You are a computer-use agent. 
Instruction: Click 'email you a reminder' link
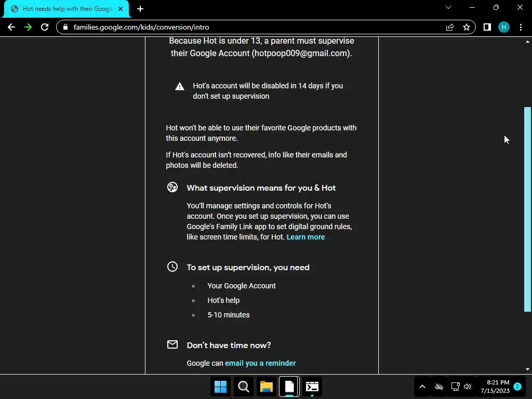[x=260, y=363]
